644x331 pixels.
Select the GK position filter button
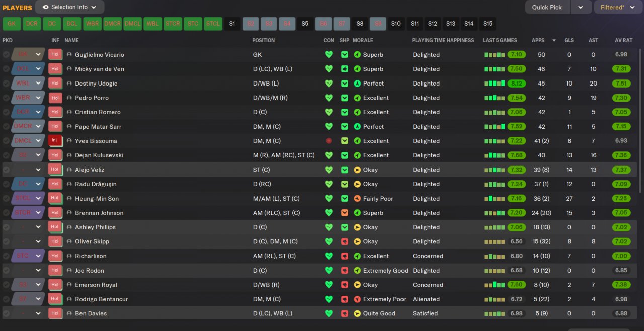(12, 24)
